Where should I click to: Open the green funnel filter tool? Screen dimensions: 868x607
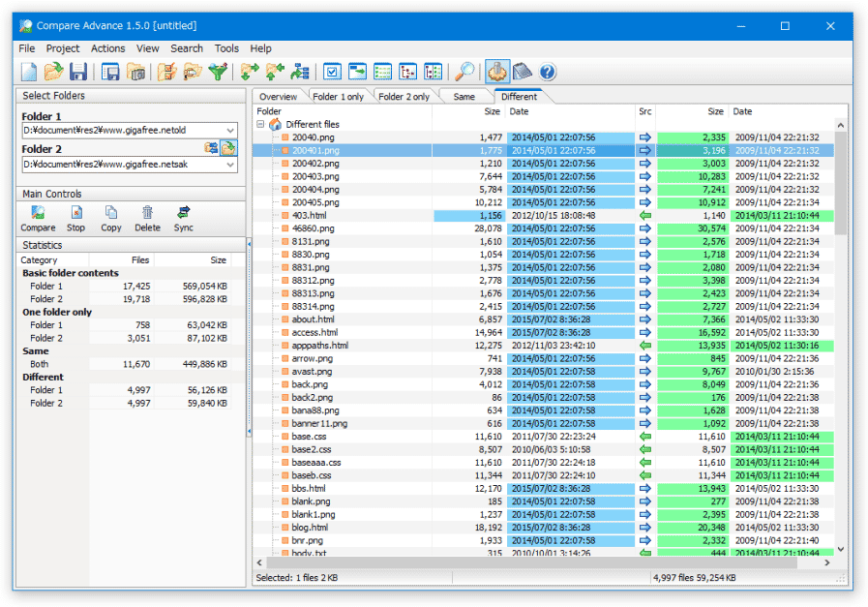tap(218, 72)
